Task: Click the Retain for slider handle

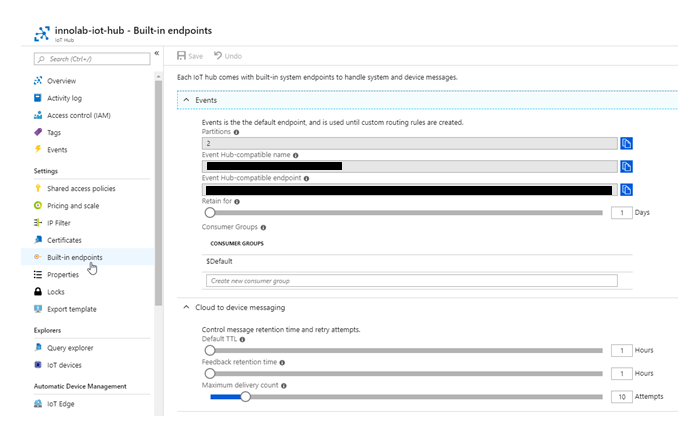Action: tap(210, 213)
